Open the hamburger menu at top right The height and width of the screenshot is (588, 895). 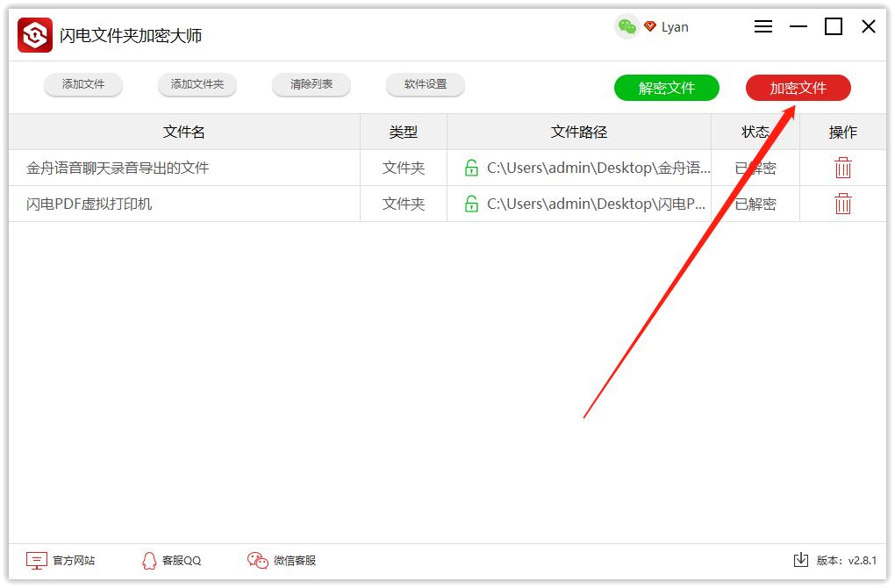point(763,26)
